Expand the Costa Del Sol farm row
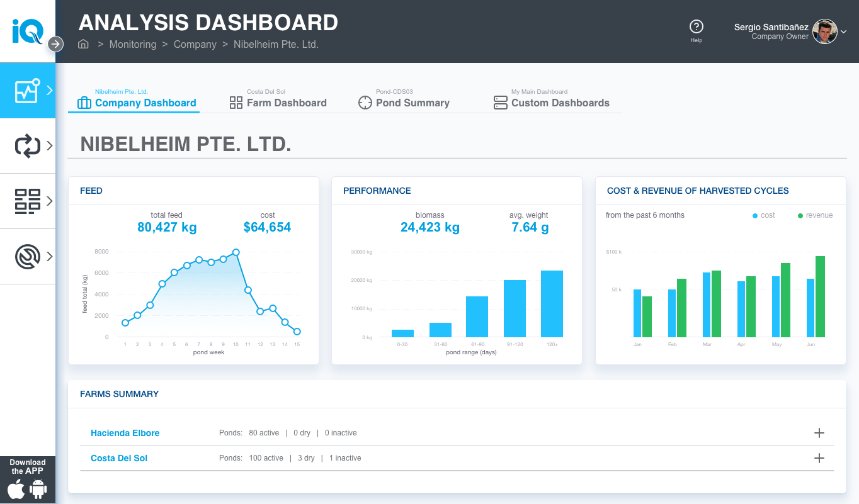This screenshot has height=504, width=859. 819,458
